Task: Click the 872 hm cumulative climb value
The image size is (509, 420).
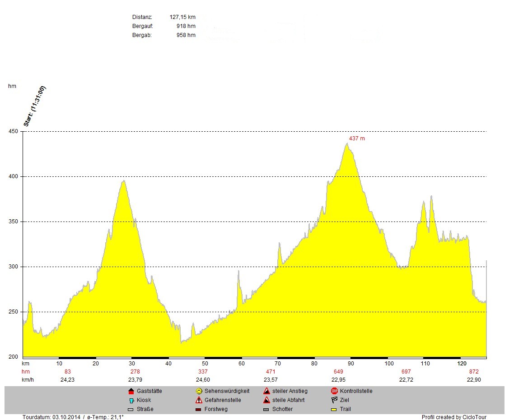Action: click(x=474, y=372)
